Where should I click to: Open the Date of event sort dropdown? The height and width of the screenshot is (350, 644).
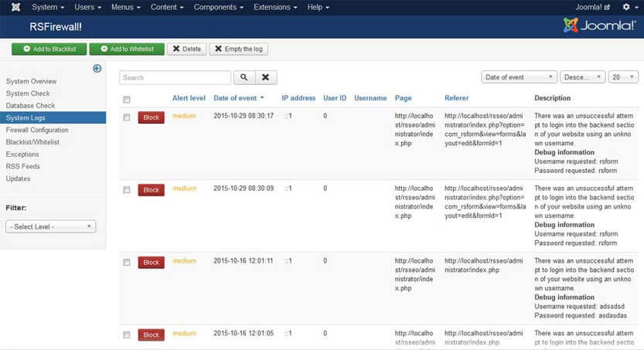(520, 77)
